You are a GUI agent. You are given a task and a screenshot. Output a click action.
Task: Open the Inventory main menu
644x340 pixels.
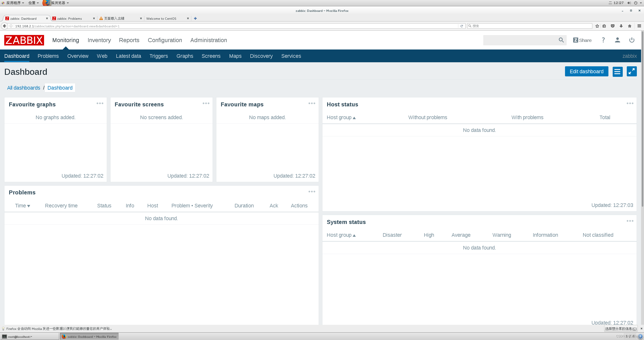[x=99, y=40]
